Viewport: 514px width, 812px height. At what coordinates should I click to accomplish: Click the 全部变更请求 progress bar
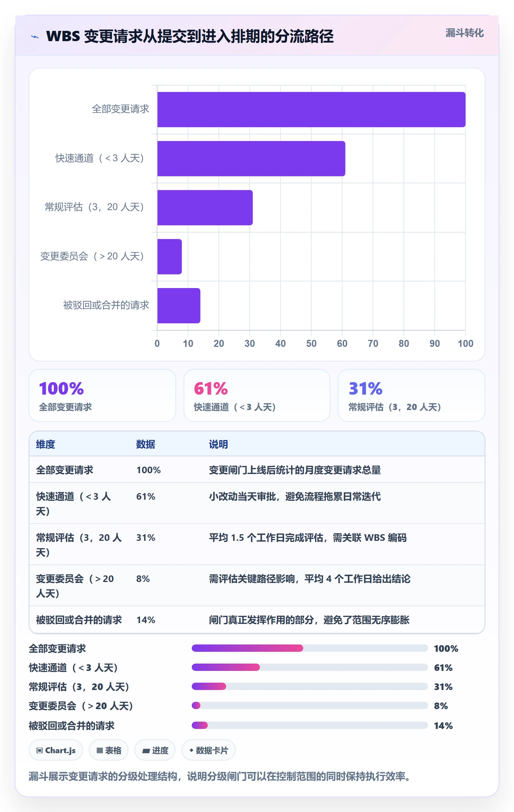(310, 648)
